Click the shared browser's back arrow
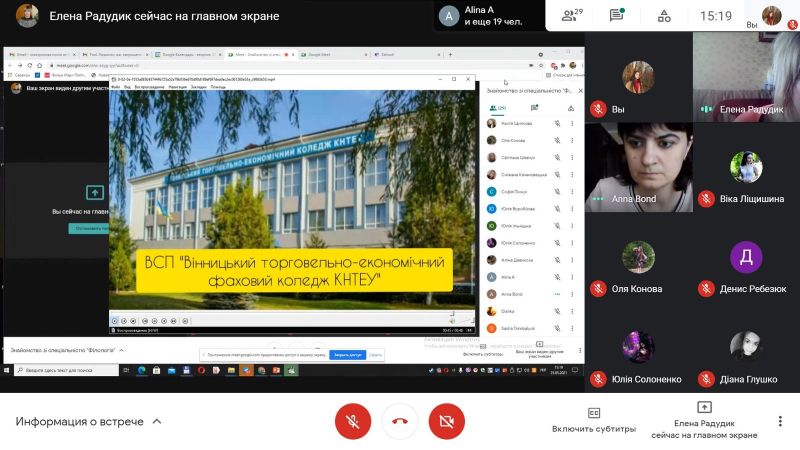 pos(10,65)
